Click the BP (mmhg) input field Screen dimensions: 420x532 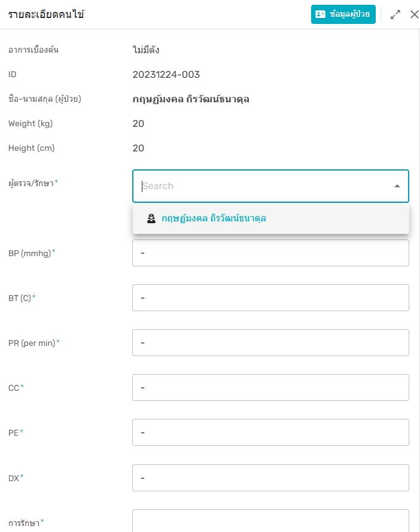pyautogui.click(x=270, y=253)
